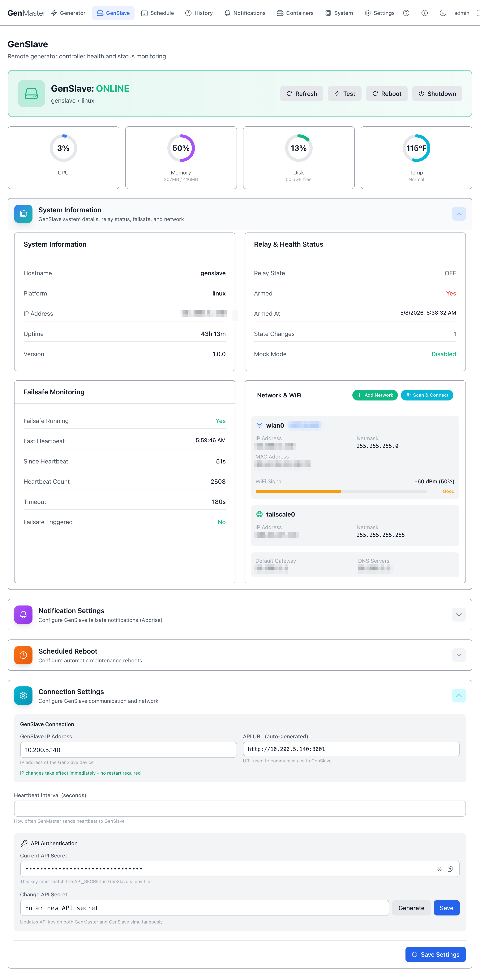Click the API URL auto-generated field
The image size is (480, 980).
tap(351, 749)
